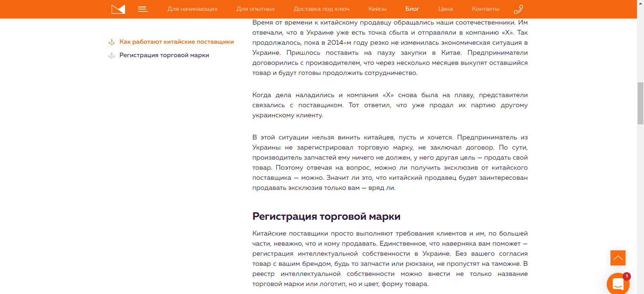644x294 pixels.
Task: Click the envelope logo in the header
Action: click(118, 9)
